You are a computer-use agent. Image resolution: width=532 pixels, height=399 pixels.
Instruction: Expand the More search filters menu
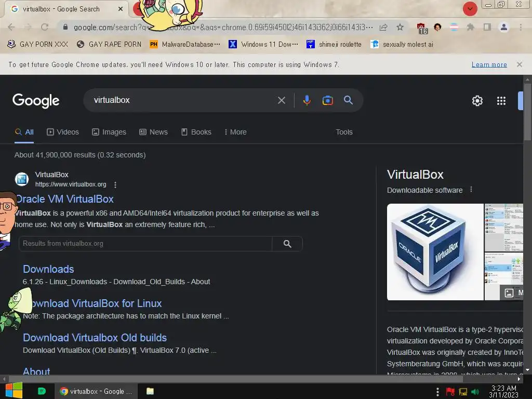[x=235, y=132]
